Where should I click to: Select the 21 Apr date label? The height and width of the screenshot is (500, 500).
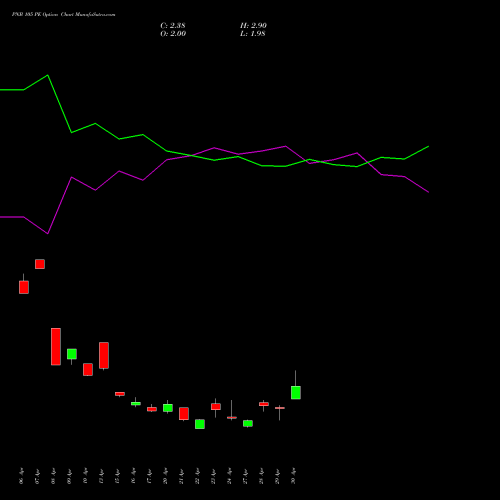click(182, 476)
